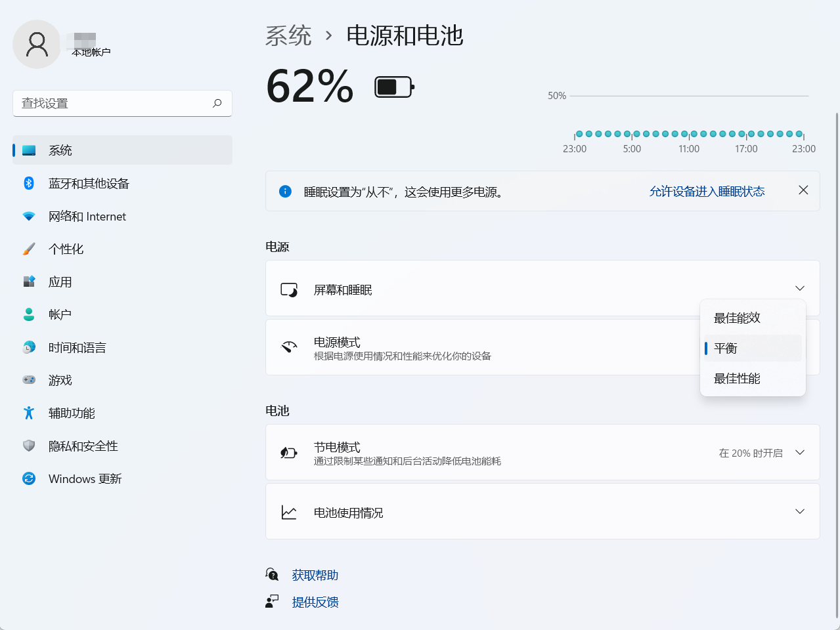Click the Bluetooth icon in sidebar
Viewport: 840px width, 630px height.
(x=29, y=183)
